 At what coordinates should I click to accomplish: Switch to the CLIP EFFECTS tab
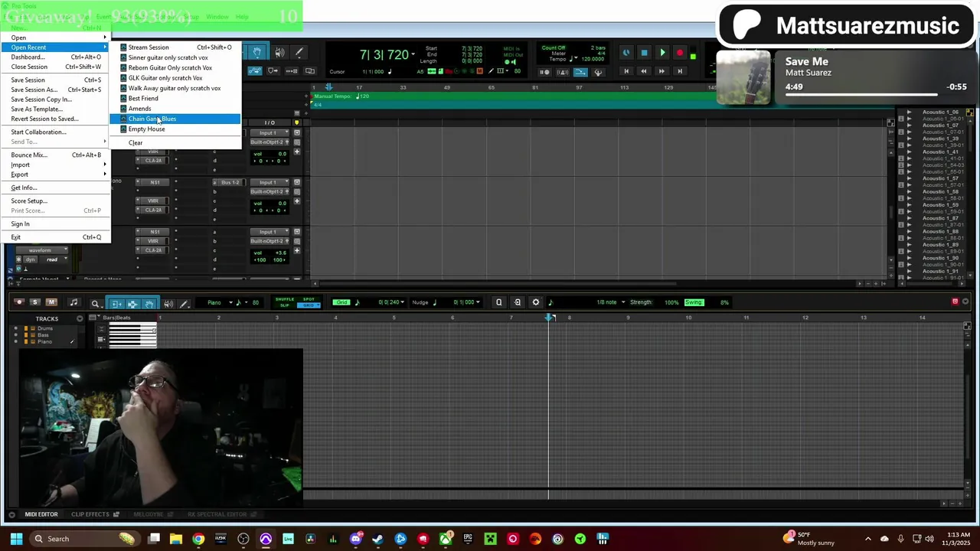click(x=90, y=514)
